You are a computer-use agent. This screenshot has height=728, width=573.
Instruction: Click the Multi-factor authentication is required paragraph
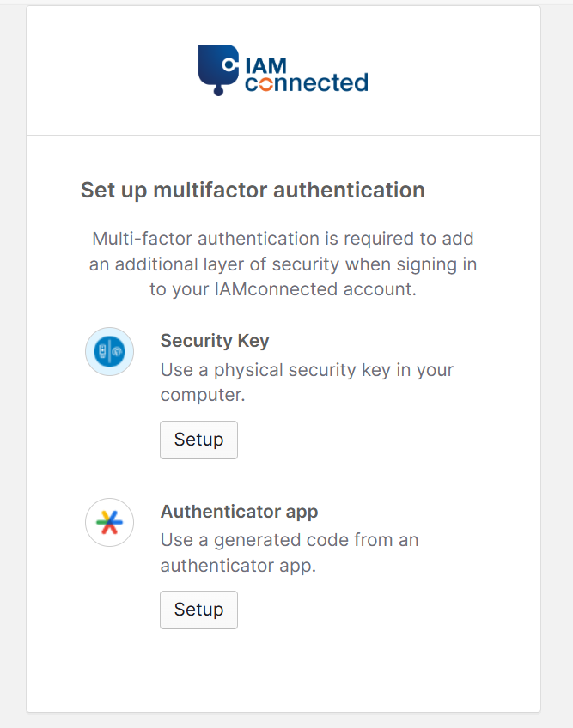(x=283, y=264)
